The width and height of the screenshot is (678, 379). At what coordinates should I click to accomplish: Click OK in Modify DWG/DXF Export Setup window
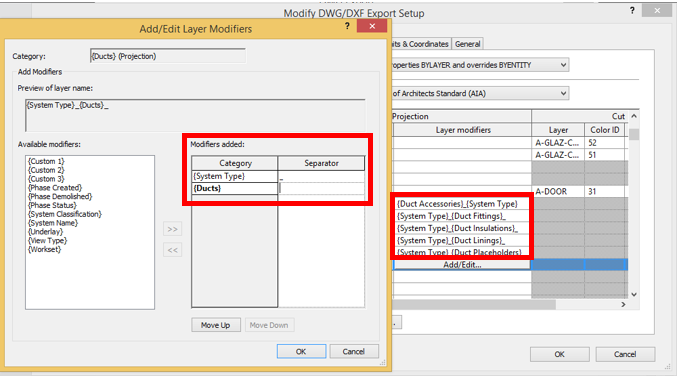tap(560, 354)
